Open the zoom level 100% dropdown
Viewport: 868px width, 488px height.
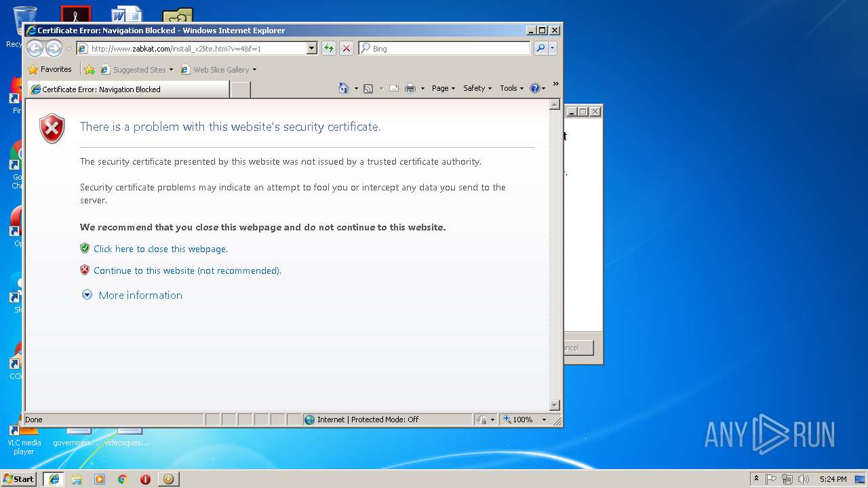(x=544, y=420)
